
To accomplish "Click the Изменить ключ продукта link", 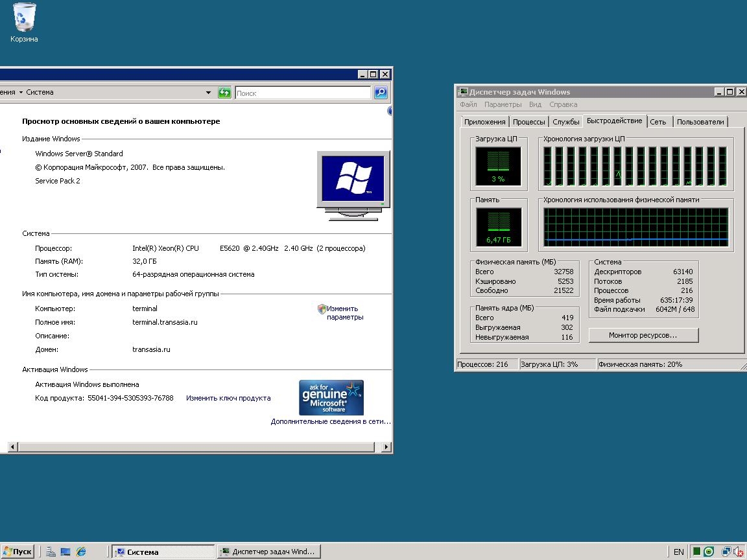I will tap(228, 398).
